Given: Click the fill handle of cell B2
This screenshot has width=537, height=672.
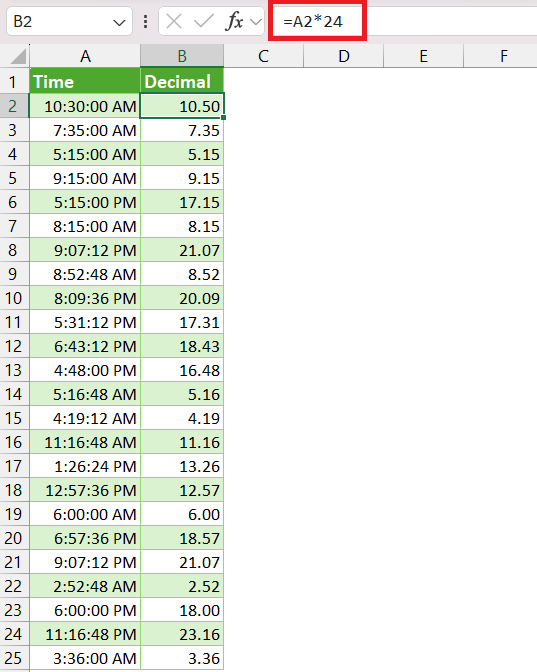Looking at the screenshot, I should coord(224,117).
